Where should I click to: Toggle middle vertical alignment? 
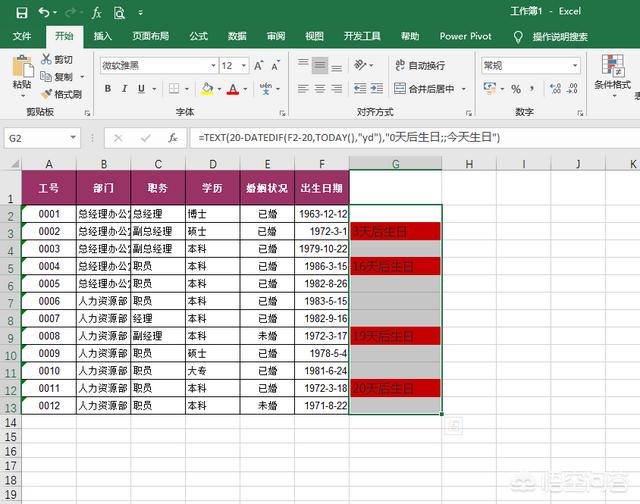click(x=320, y=65)
